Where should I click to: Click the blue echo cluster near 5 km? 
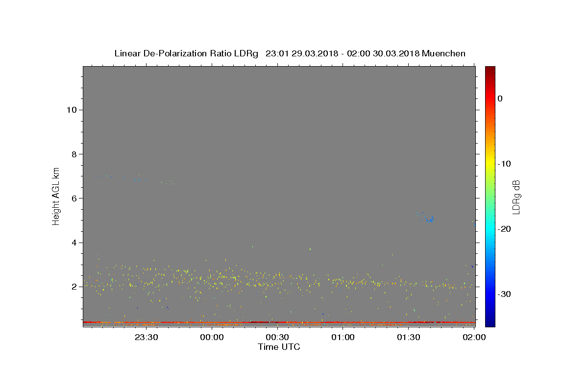(429, 220)
